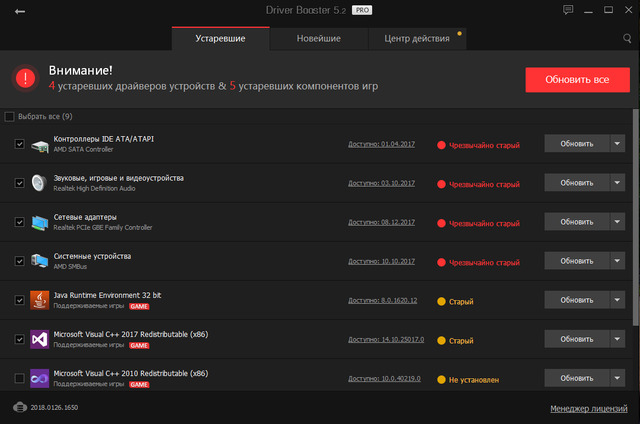
Task: Click the Visual C++ 2017 icon
Action: pyautogui.click(x=39, y=339)
